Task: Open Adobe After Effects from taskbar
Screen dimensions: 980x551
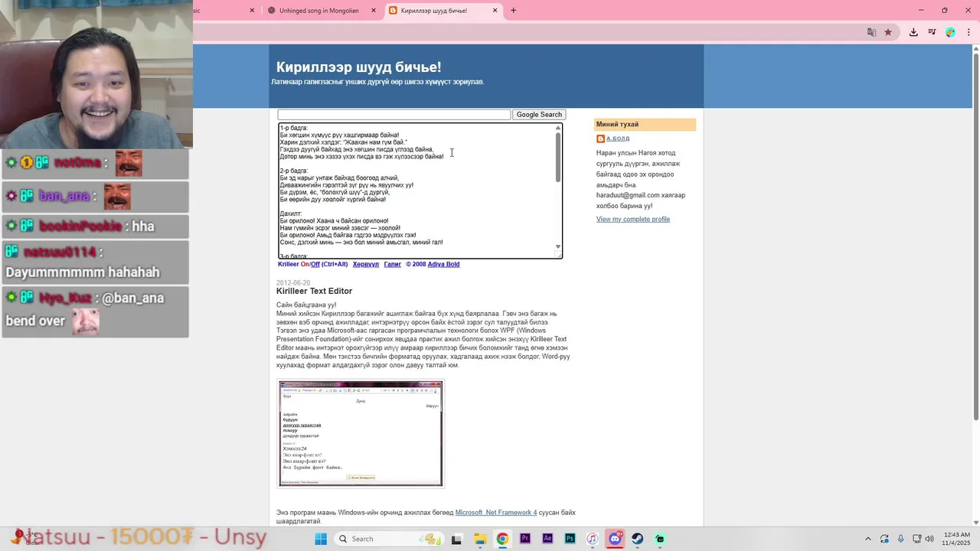Action: [x=547, y=539]
